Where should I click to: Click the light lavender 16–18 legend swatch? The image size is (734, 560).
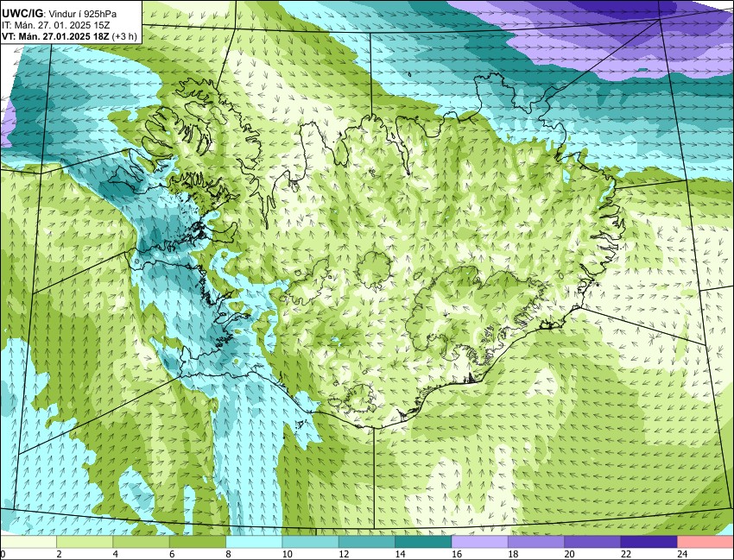tap(479, 542)
